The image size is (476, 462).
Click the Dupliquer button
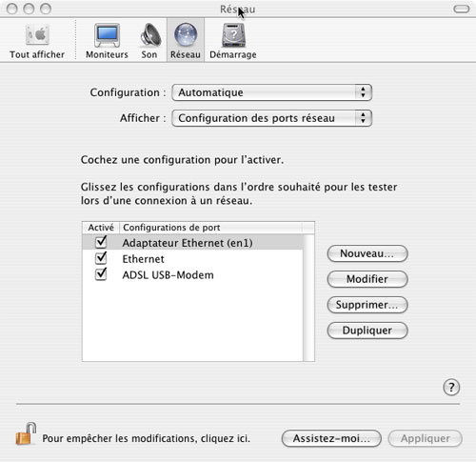[x=367, y=331]
